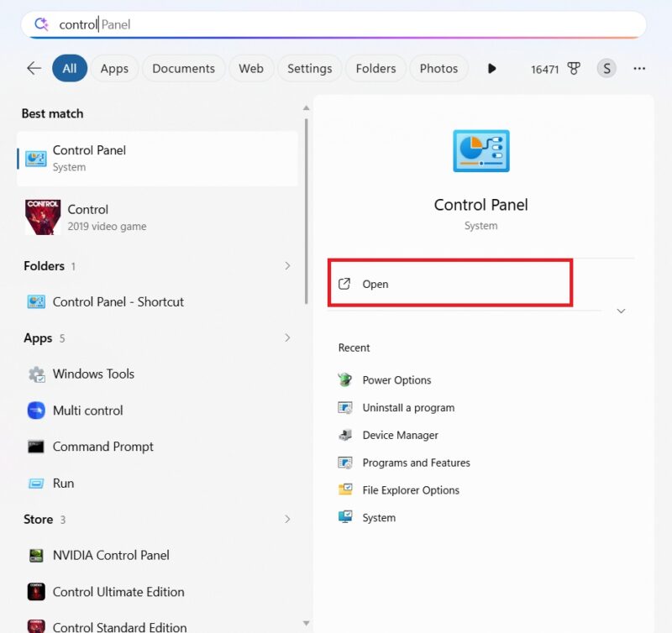Select the Control Panel best match text
This screenshot has height=633, width=672.
[x=89, y=150]
